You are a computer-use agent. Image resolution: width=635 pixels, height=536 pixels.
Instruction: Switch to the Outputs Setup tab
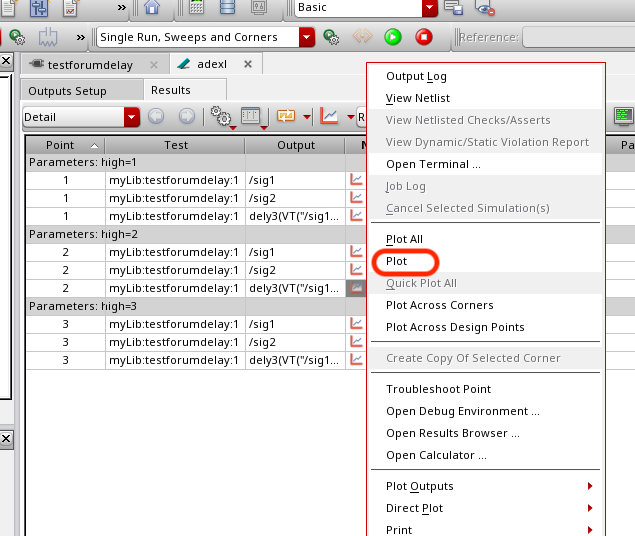(67, 91)
